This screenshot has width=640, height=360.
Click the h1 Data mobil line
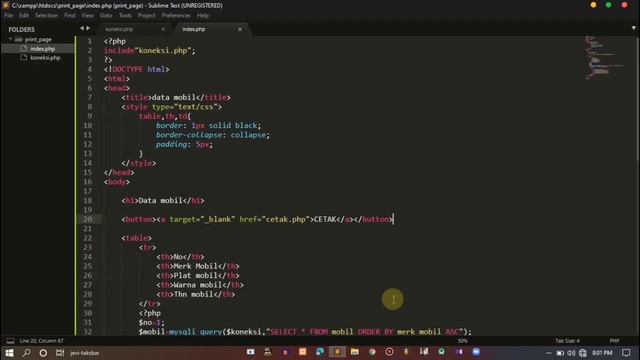tap(163, 201)
